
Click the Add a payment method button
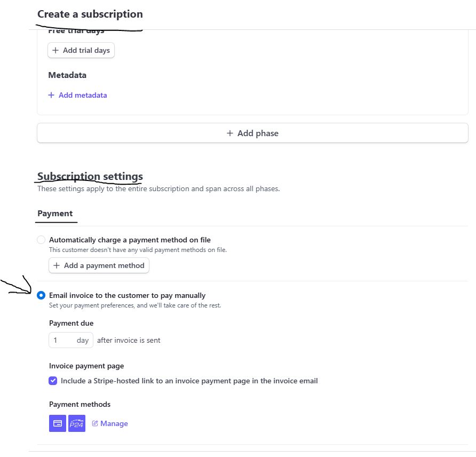pos(99,265)
